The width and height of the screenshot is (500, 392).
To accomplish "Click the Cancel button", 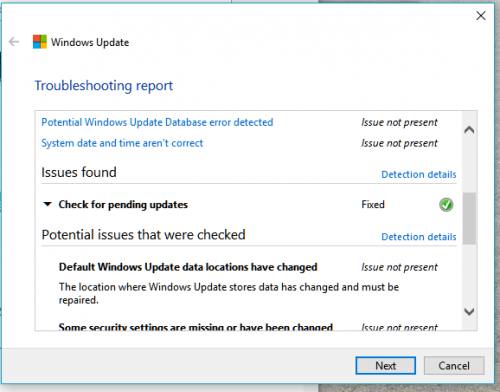I will tap(454, 366).
